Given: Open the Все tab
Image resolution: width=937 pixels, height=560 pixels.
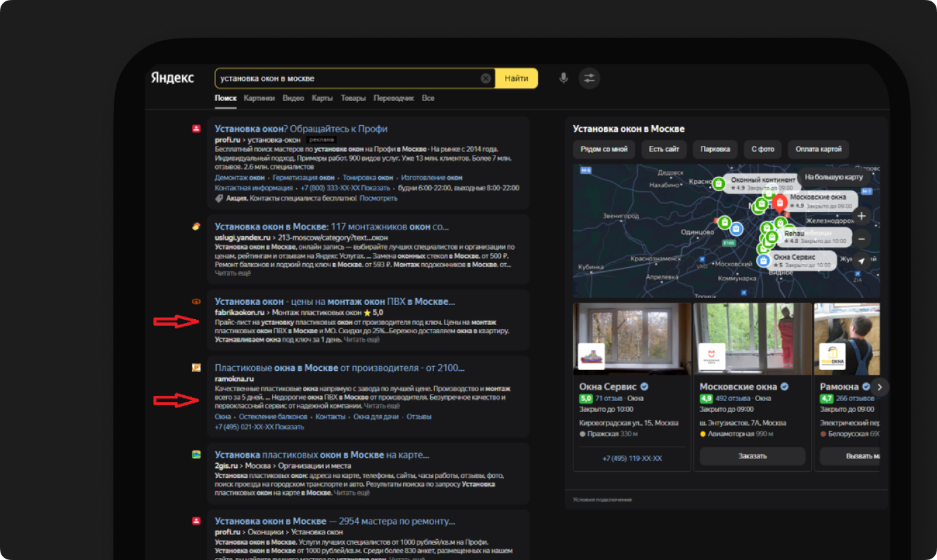Looking at the screenshot, I should pos(428,98).
